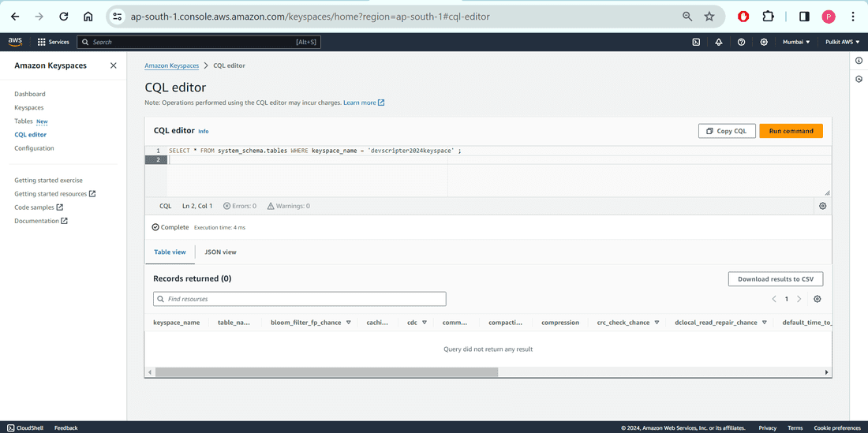Click the browser address bar URL
The height and width of the screenshot is (433, 868).
(310, 17)
